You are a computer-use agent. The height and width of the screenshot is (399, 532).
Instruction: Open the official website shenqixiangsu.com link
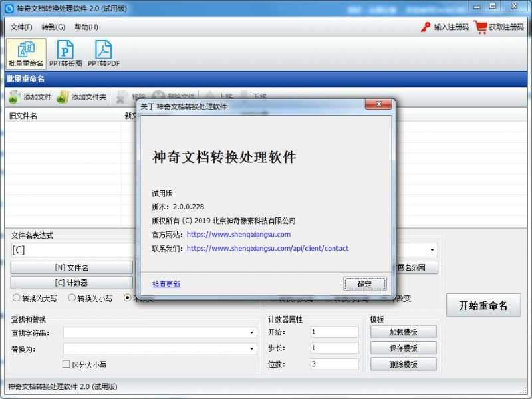pos(238,234)
